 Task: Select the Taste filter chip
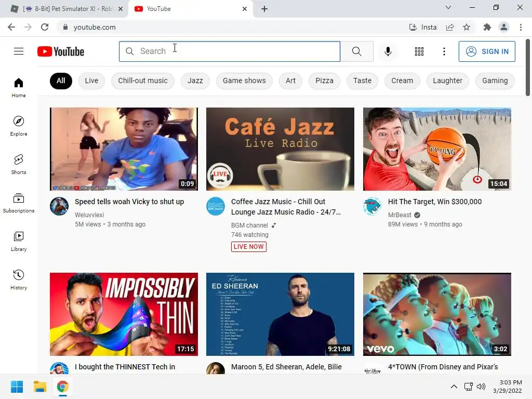point(362,81)
